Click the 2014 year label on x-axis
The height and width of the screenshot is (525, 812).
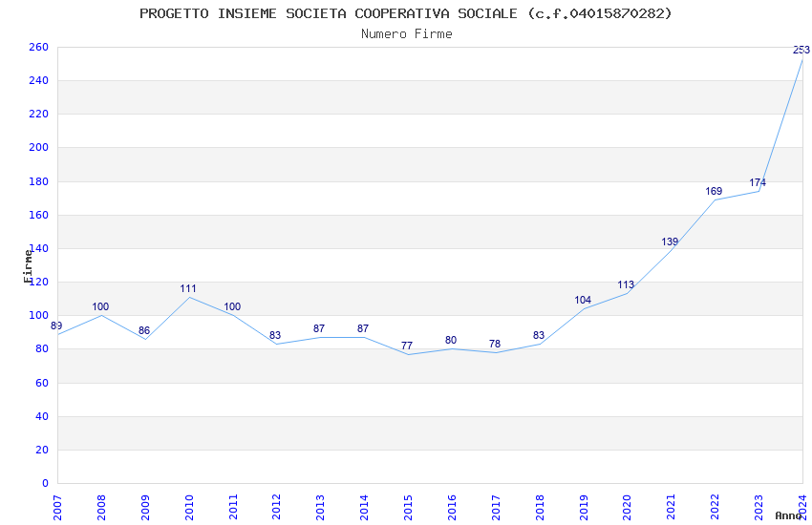pos(364,508)
